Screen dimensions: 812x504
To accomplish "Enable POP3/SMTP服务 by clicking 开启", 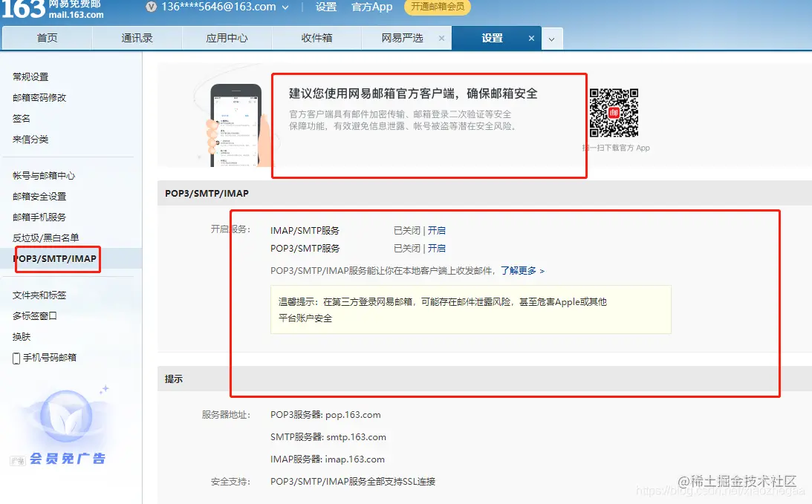I will (x=438, y=249).
